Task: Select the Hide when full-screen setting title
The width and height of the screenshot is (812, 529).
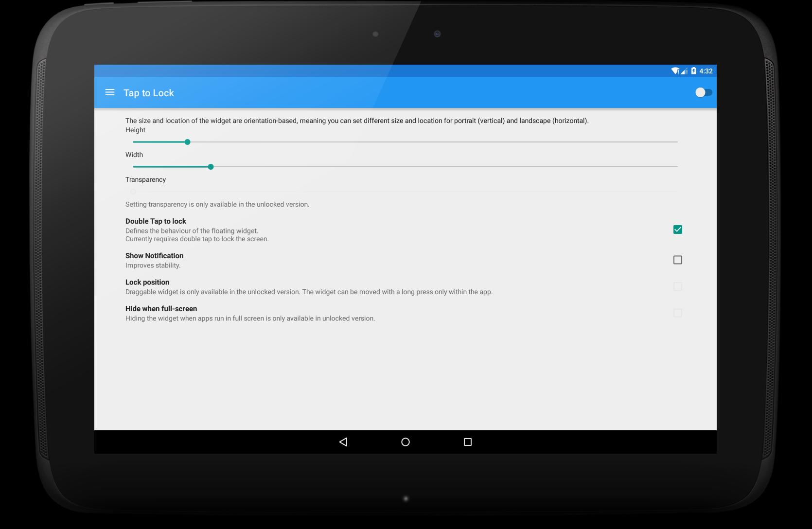Action: tap(161, 309)
